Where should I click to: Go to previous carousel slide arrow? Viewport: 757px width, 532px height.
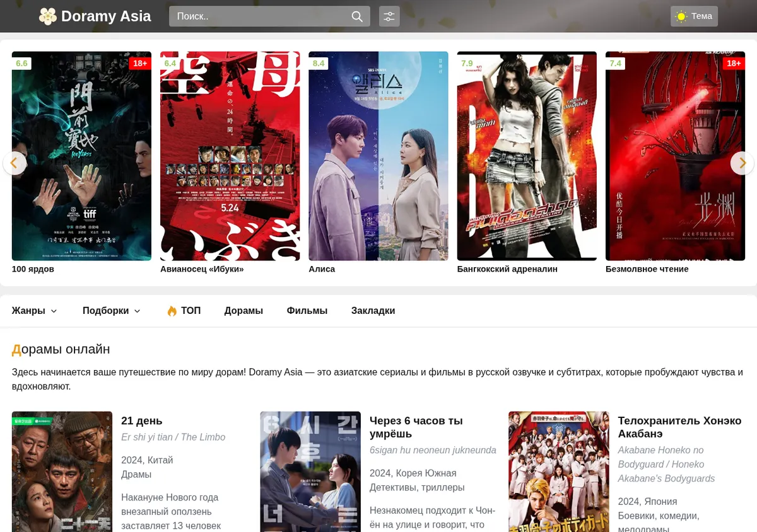click(x=15, y=163)
